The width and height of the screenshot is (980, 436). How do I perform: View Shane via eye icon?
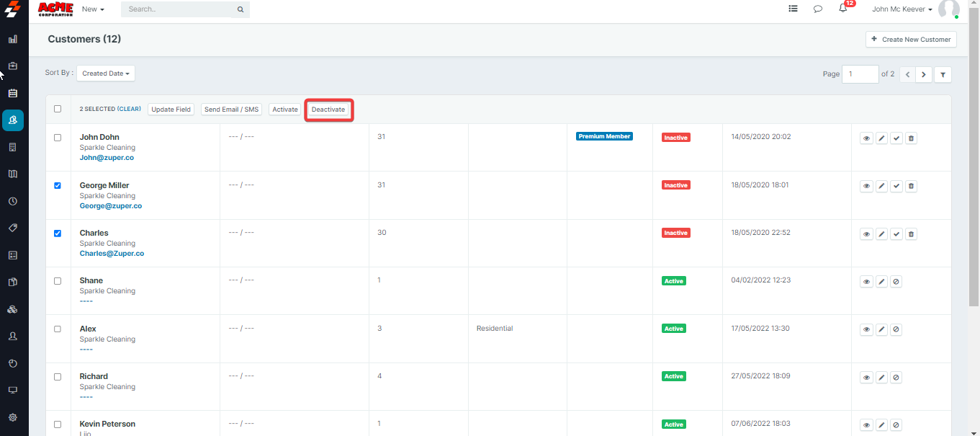click(x=866, y=282)
